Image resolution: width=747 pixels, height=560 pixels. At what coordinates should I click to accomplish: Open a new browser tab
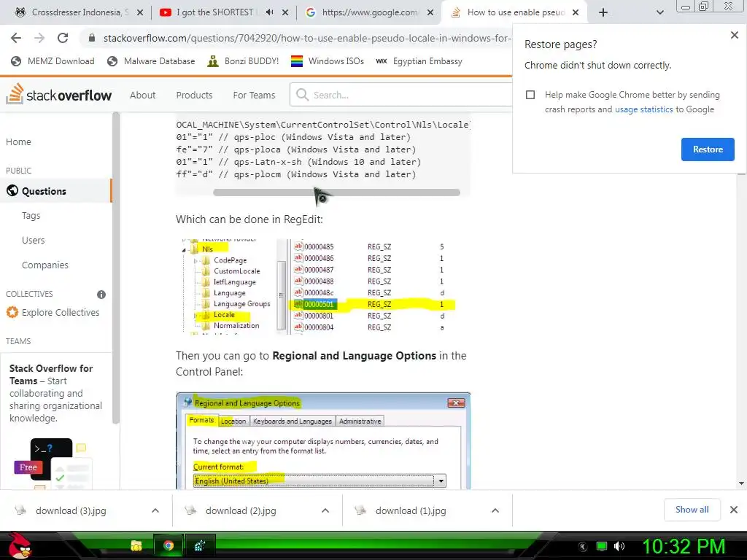point(603,12)
